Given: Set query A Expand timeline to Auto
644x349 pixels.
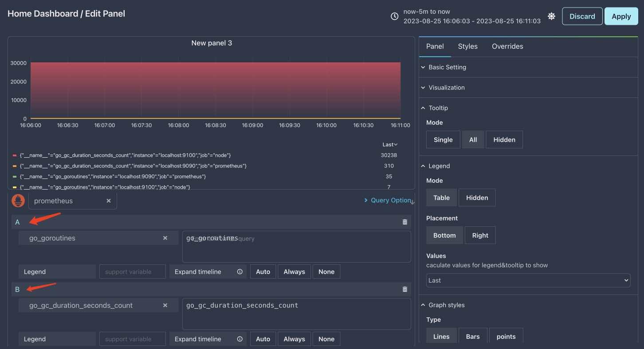Looking at the screenshot, I should click(x=263, y=271).
